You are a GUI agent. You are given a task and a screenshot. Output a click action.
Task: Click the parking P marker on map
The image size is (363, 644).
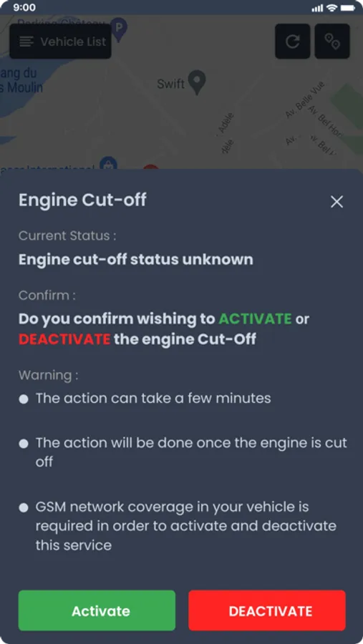coord(120,29)
